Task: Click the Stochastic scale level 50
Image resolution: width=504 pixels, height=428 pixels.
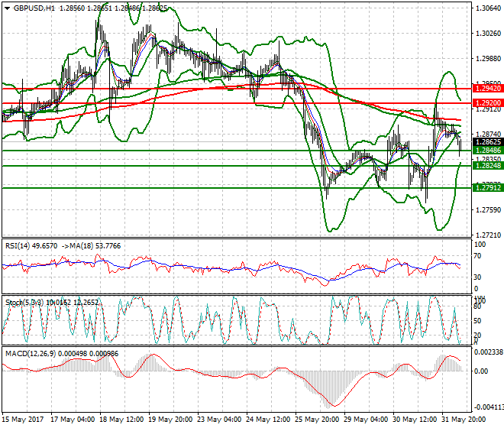Action: [x=477, y=321]
